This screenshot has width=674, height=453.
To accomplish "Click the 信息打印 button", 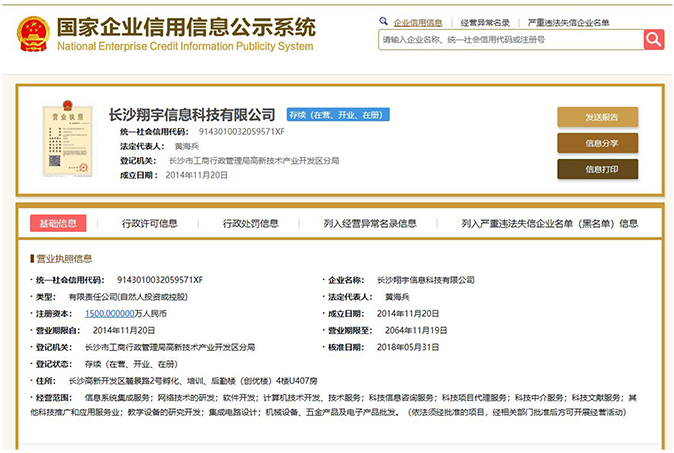I will (x=597, y=169).
